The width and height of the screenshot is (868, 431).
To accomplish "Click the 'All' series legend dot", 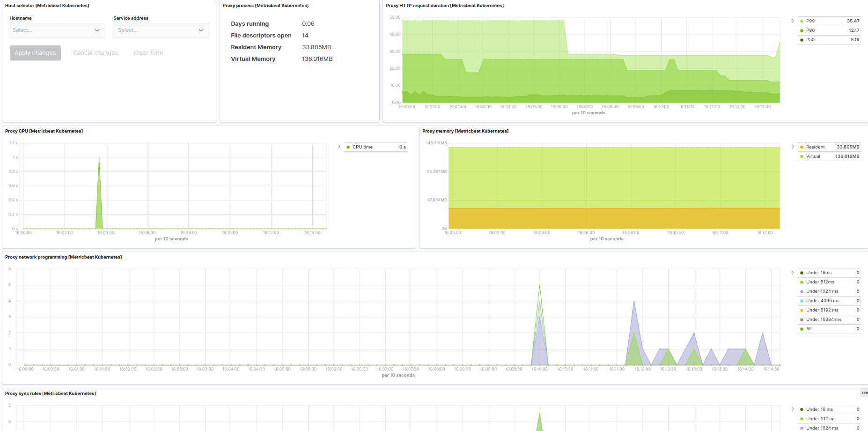I will pyautogui.click(x=802, y=328).
